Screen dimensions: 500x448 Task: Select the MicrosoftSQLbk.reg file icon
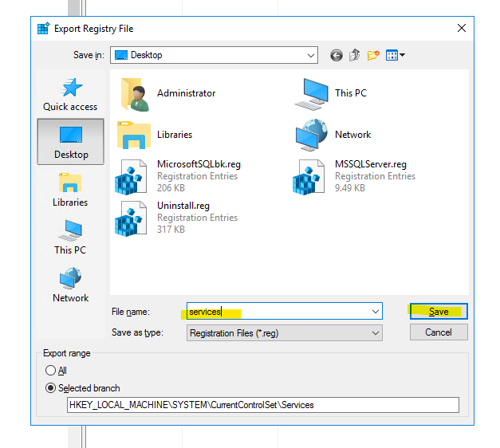(x=131, y=177)
